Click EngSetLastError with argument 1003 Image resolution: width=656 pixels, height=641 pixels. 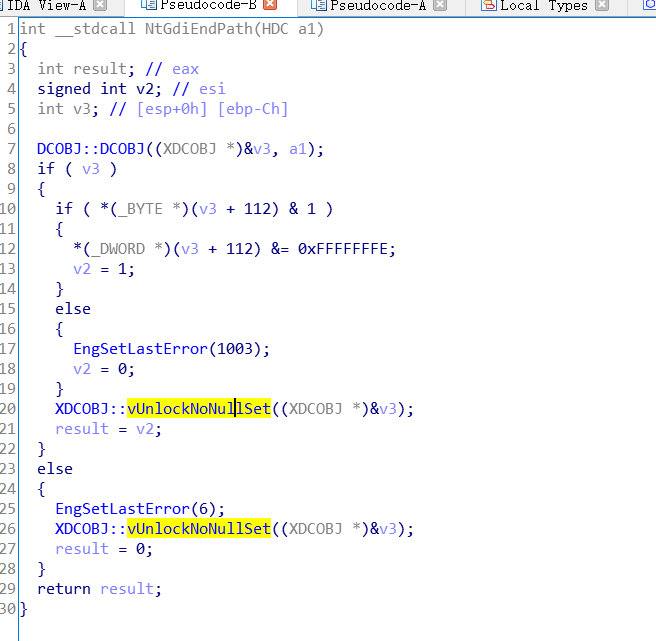[140, 349]
